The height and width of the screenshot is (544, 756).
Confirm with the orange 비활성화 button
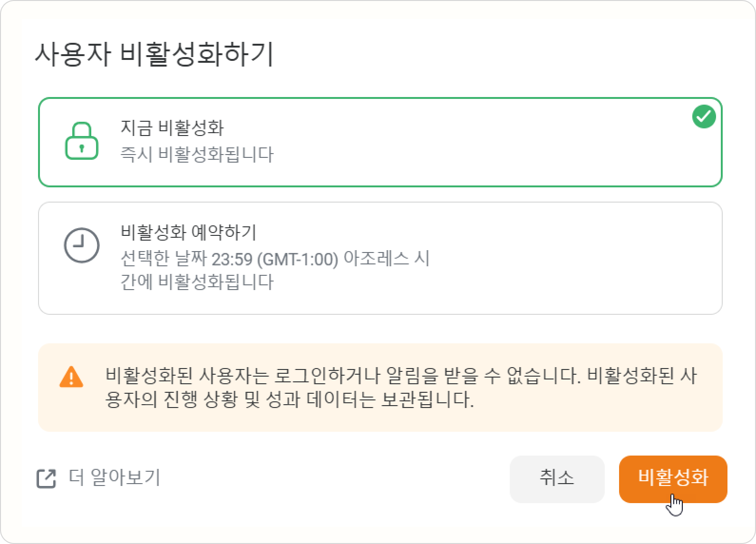[673, 478]
